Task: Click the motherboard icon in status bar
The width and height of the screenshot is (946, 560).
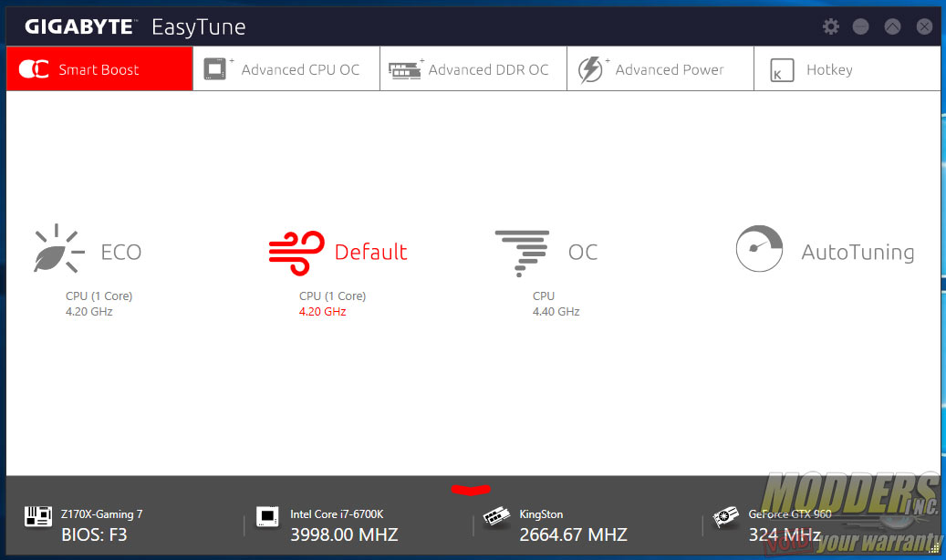Action: (38, 516)
